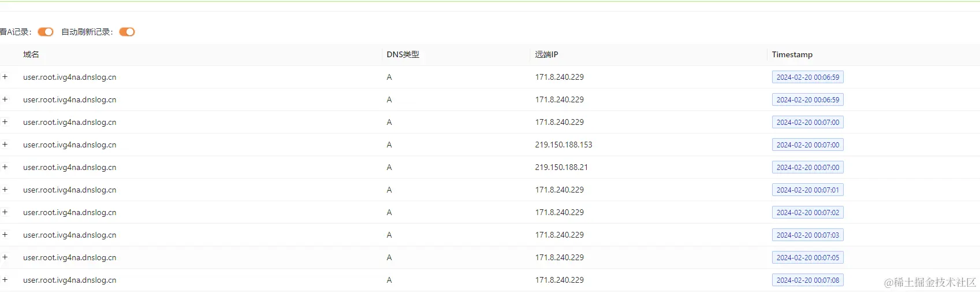
Task: Click the domain name in the 00:07:05 row
Action: pos(70,257)
